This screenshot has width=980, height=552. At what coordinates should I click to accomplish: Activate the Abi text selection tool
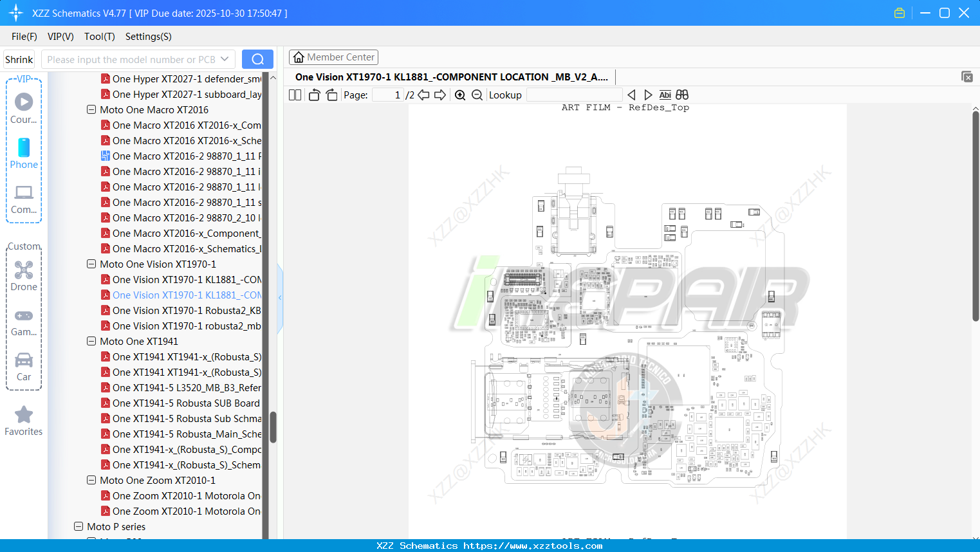tap(665, 95)
